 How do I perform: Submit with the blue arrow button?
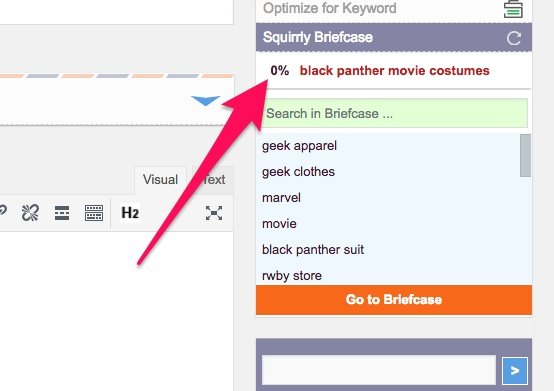[515, 371]
